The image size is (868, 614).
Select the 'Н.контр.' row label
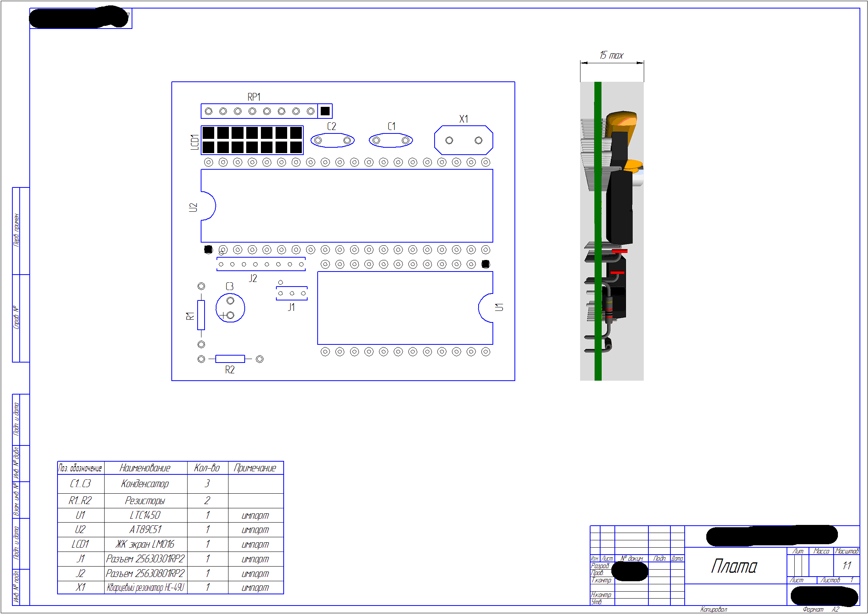(x=601, y=595)
